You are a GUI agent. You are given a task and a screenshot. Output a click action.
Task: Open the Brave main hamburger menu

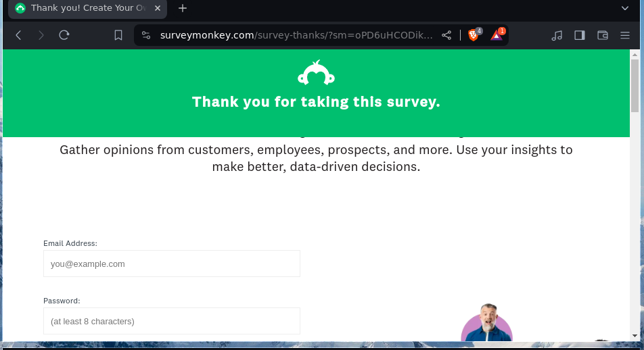(625, 35)
